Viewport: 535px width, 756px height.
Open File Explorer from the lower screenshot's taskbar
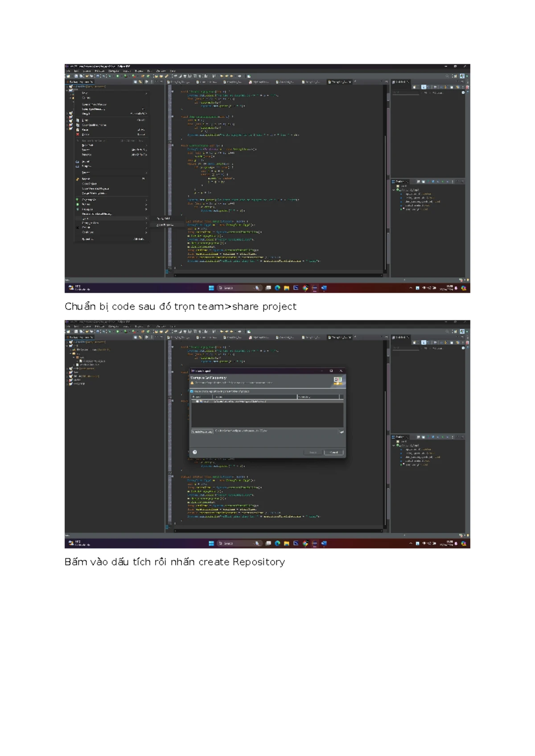pyautogui.click(x=287, y=543)
